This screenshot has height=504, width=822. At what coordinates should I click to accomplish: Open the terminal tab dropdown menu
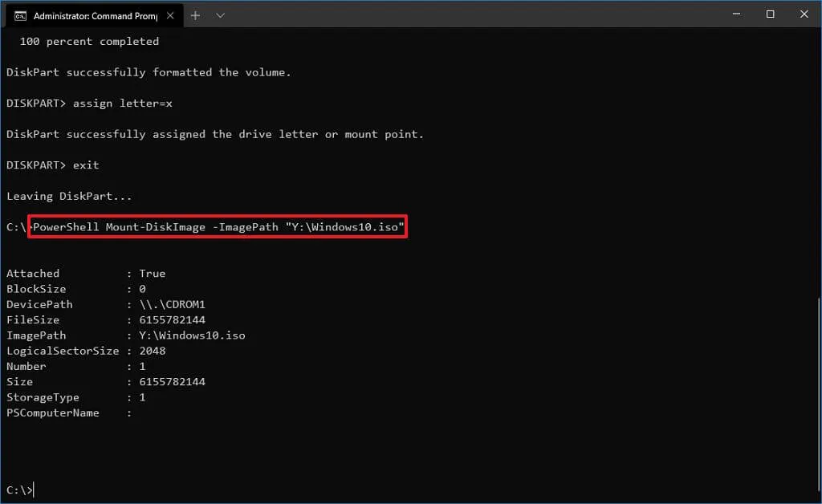pos(220,14)
